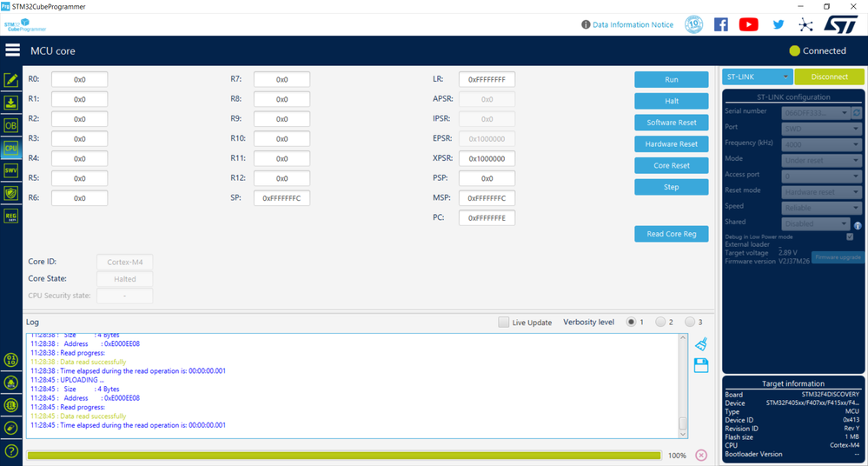Refresh the ST-LINK serial number
The height and width of the screenshot is (466, 868).
[x=857, y=113]
